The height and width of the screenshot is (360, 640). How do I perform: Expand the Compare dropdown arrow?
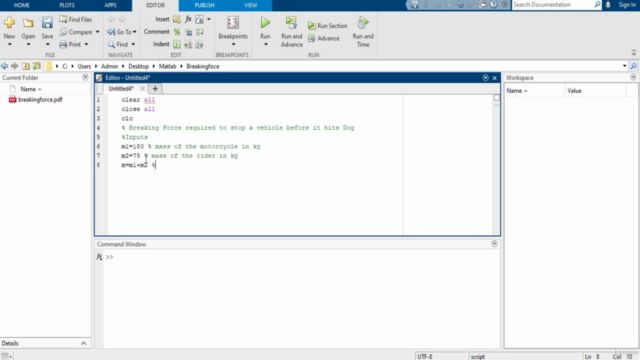click(97, 32)
